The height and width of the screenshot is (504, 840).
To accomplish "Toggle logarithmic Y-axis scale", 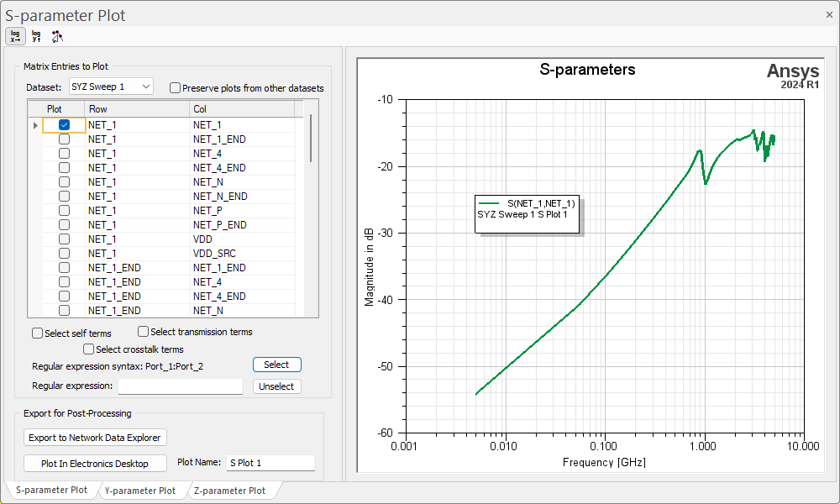I will [36, 36].
